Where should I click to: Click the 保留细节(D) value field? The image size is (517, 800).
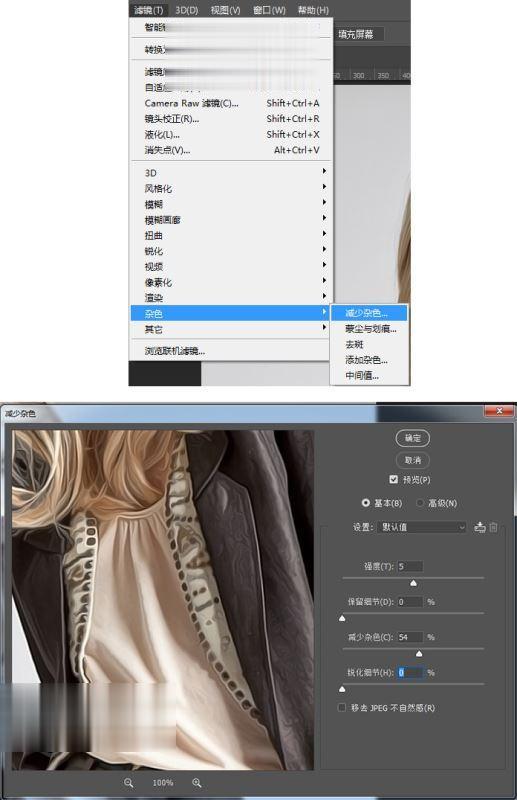pyautogui.click(x=410, y=602)
